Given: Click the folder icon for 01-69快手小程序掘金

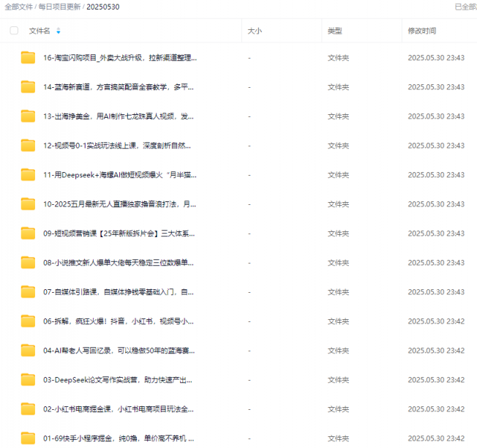Looking at the screenshot, I should [x=28, y=438].
